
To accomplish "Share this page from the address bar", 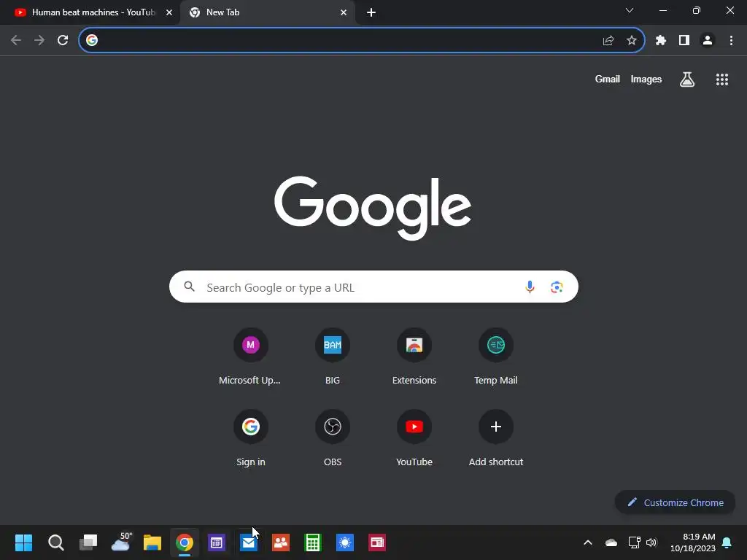I will (608, 41).
